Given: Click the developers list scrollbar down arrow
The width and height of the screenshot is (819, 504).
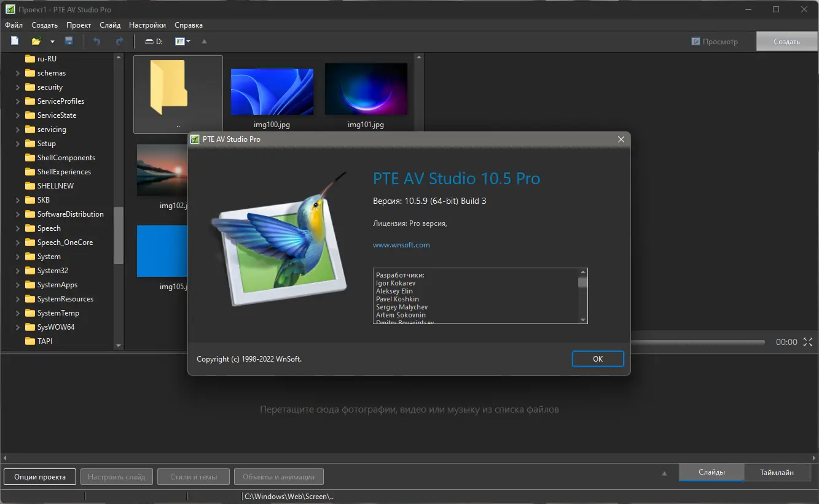Looking at the screenshot, I should tap(583, 319).
